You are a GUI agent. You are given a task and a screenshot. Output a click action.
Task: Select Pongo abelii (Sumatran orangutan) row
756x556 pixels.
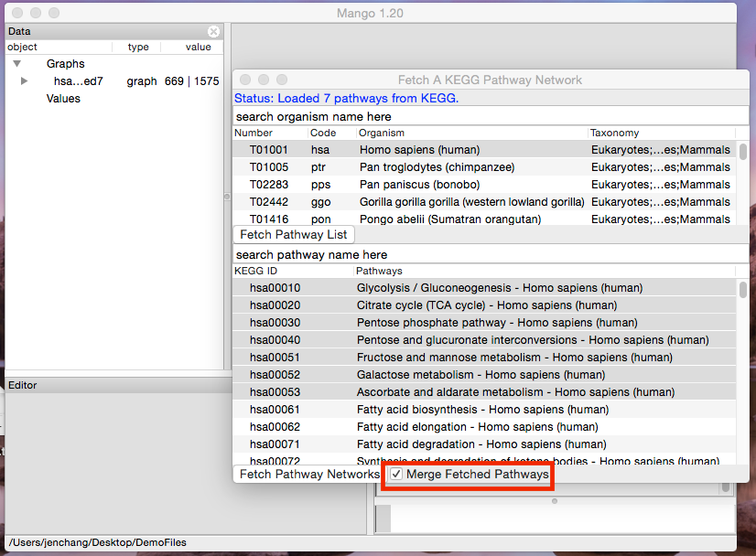click(x=484, y=219)
